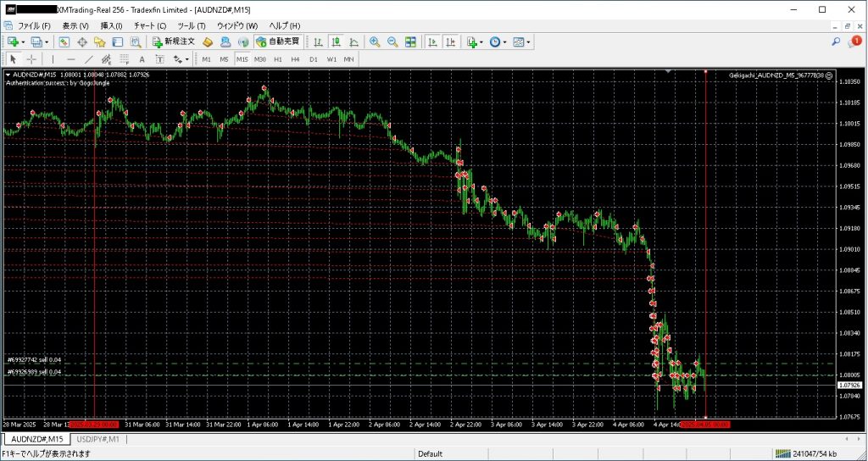This screenshot has width=868, height=461.
Task: Open the search magnifier in toolbar
Action: 836,42
